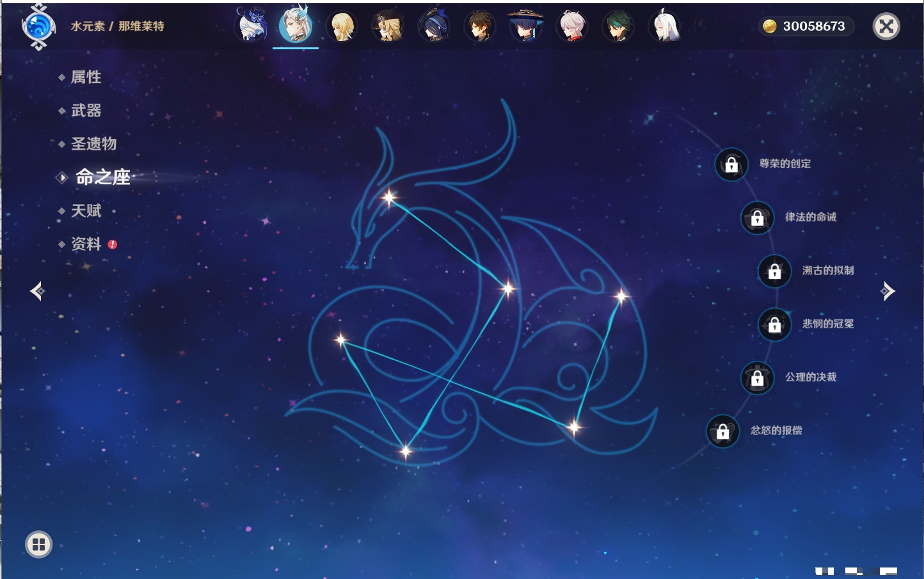This screenshot has width=924, height=579.
Task: Click the title text 水元素 / 那维莱特
Action: [x=117, y=26]
